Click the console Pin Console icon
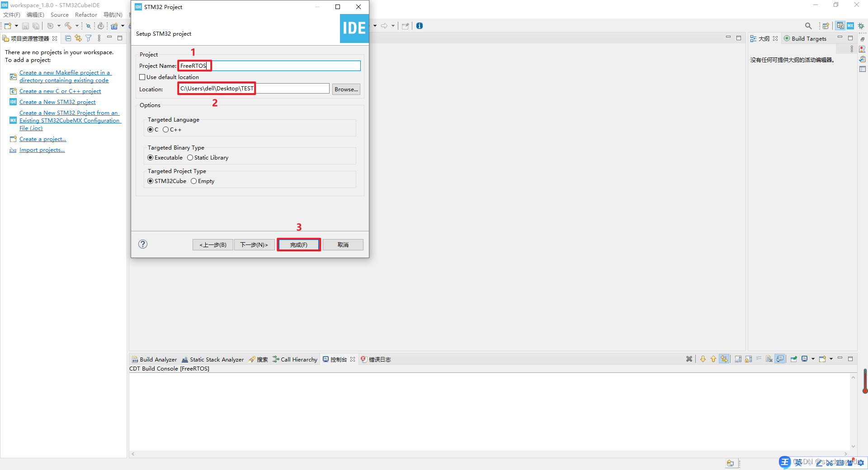The width and height of the screenshot is (868, 470). click(794, 359)
